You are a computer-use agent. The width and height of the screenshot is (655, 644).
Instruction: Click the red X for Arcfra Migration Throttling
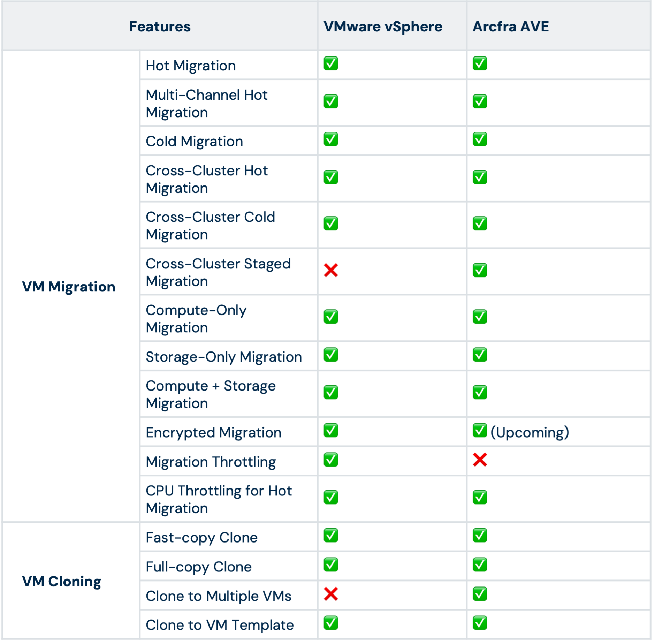(480, 460)
